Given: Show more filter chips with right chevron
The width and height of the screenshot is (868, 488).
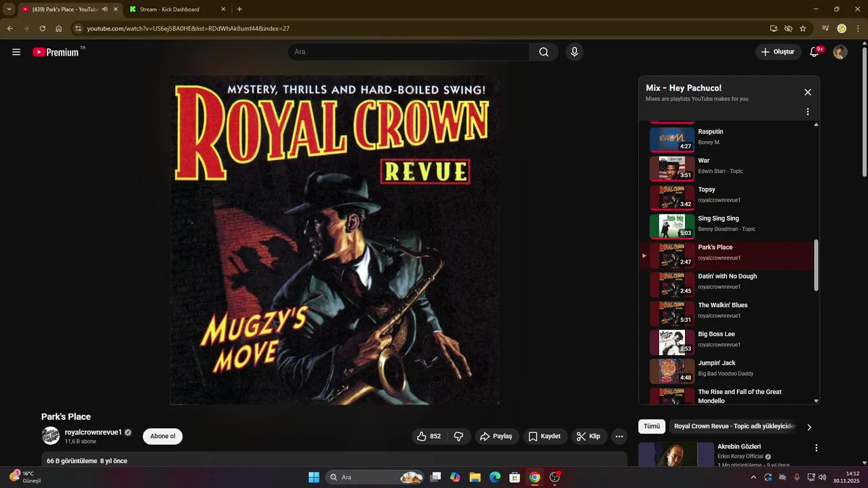Looking at the screenshot, I should (x=809, y=427).
